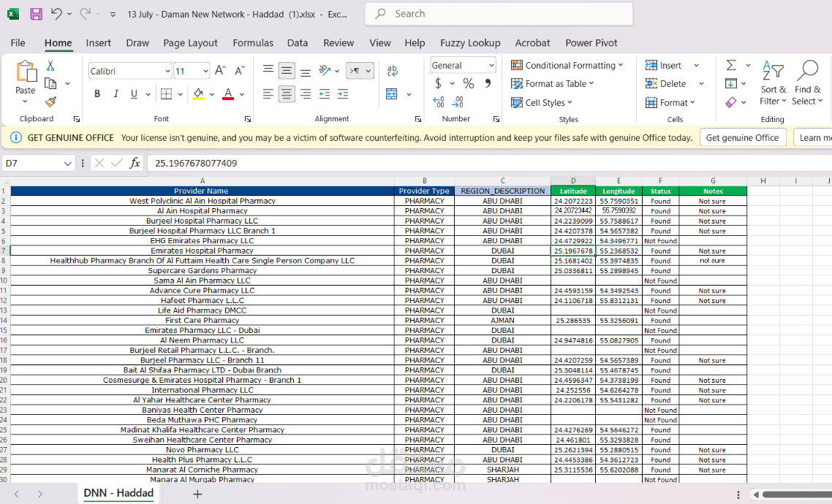This screenshot has height=504, width=832.
Task: Click the Decrease Indent icon
Action: point(324,93)
